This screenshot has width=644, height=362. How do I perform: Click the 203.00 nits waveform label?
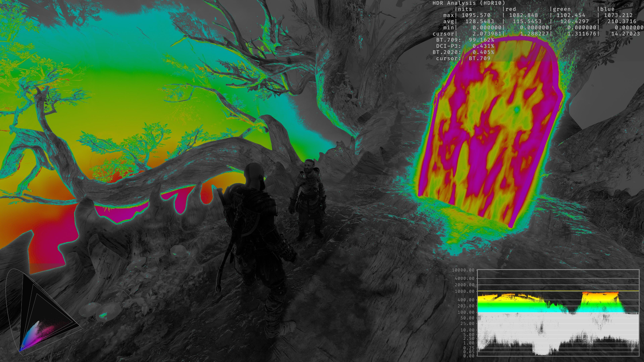tap(466, 306)
